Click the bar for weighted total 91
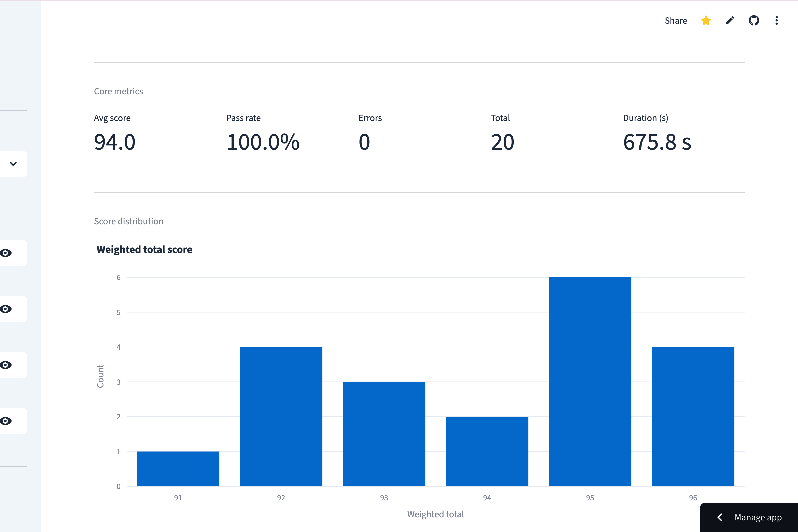This screenshot has height=532, width=798. [x=178, y=469]
